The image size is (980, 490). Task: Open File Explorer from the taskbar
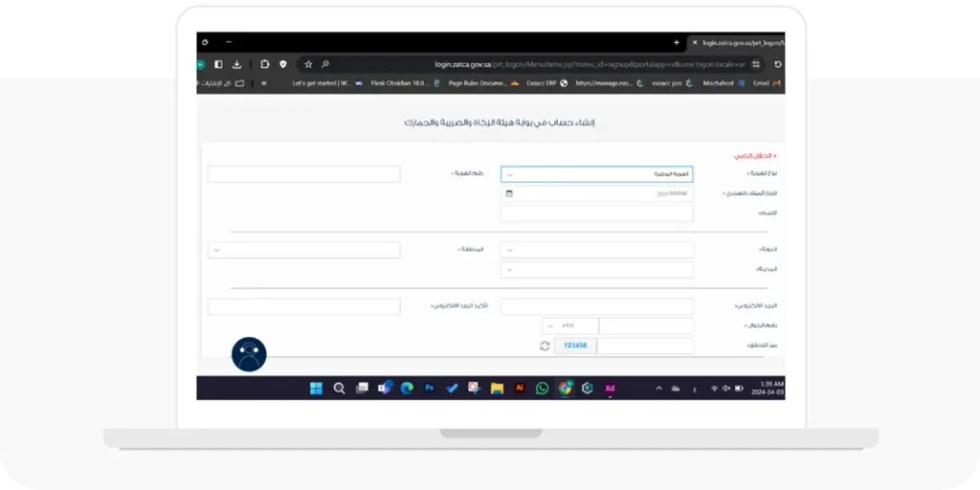click(x=497, y=388)
